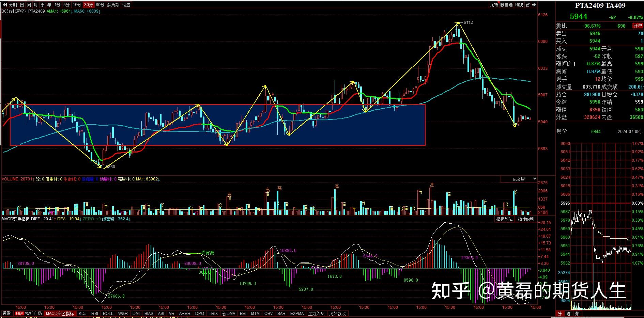Viewport: 644px width, 318px height.
Task: Switch the indicator to ASI
Action: pyautogui.click(x=161, y=313)
